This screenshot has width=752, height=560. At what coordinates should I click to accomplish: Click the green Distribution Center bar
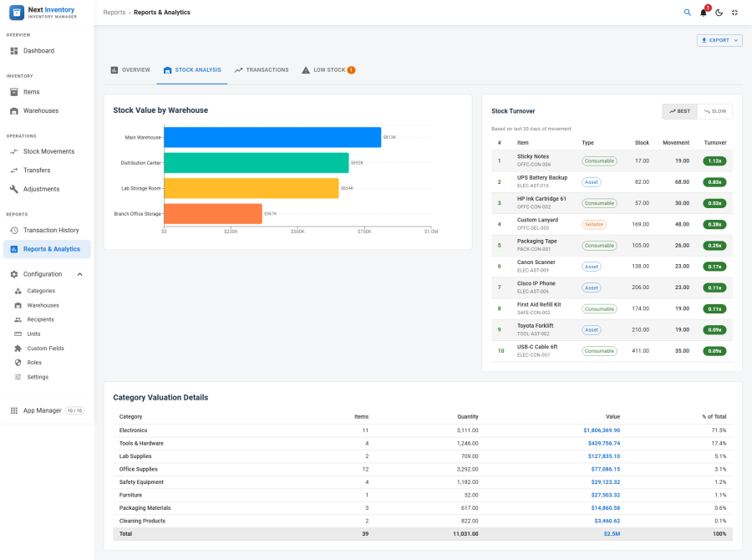tap(257, 163)
